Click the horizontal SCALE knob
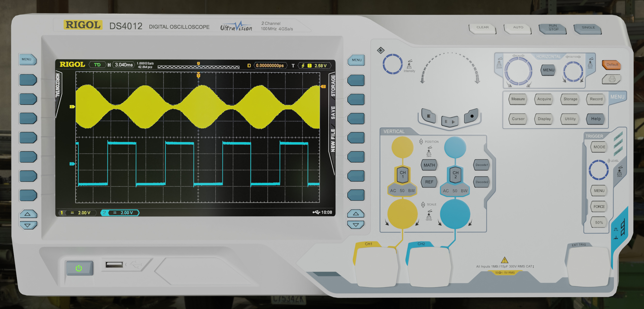644x309 pixels. pos(518,71)
